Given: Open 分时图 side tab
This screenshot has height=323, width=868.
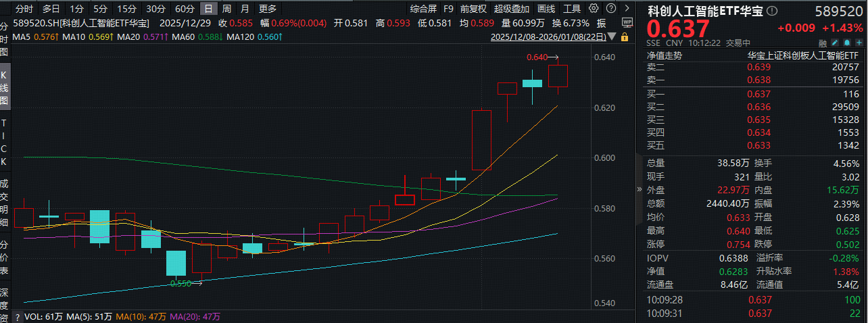Looking at the screenshot, I should pos(4,39).
